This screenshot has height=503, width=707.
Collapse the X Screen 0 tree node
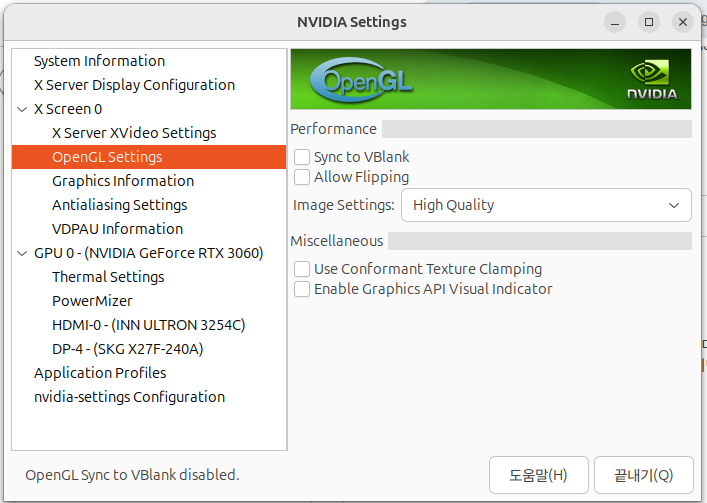[22, 110]
